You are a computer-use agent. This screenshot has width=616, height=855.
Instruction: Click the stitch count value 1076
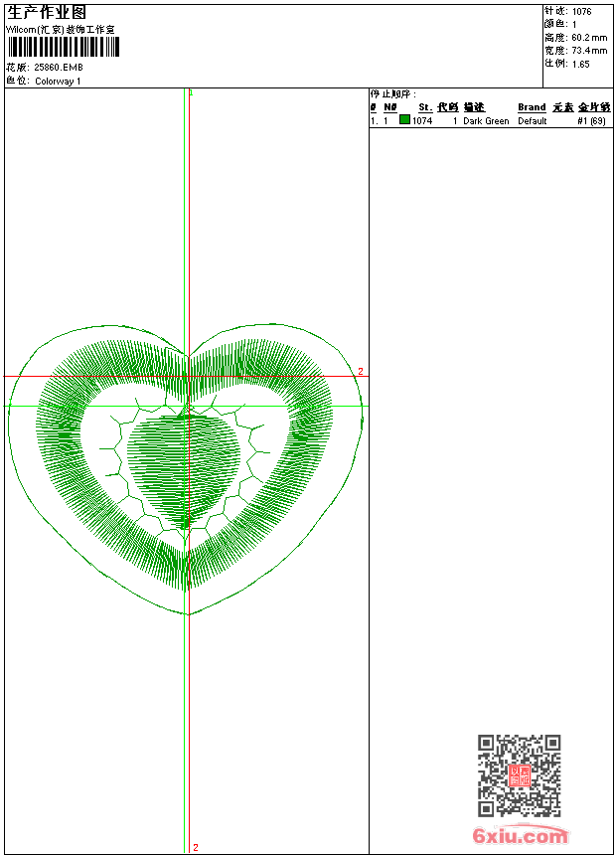(x=581, y=11)
